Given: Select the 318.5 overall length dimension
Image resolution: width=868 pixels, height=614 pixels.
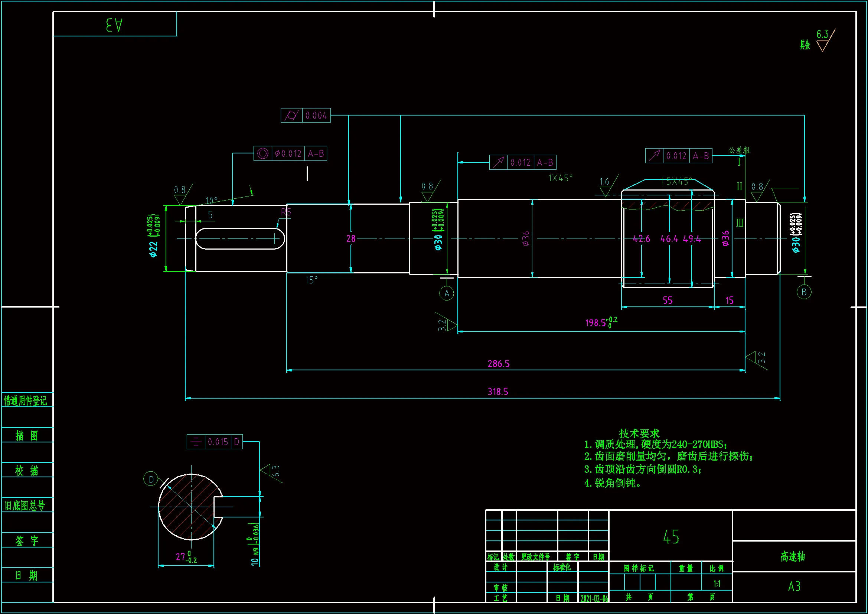Looking at the screenshot, I should tap(497, 392).
